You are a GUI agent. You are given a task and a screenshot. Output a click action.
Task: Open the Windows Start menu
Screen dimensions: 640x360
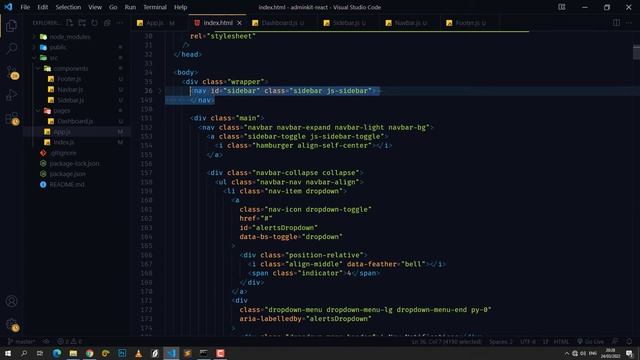8,353
